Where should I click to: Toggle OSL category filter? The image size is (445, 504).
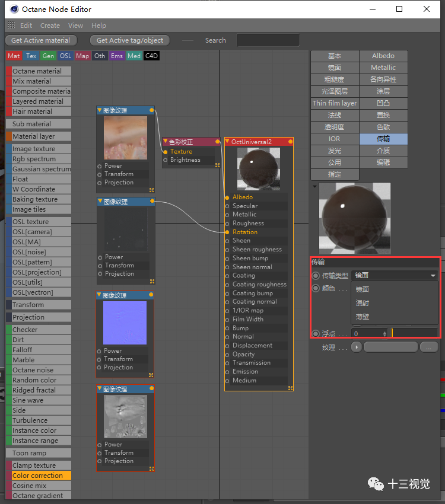65,56
